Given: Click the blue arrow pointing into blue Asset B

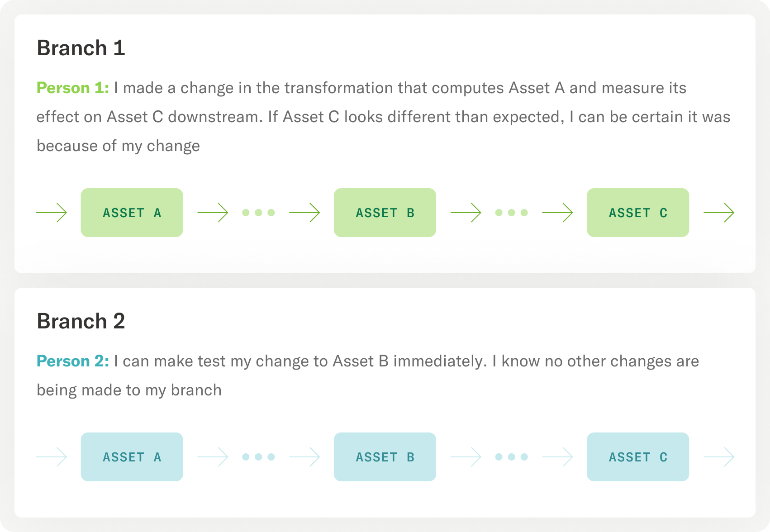Looking at the screenshot, I should pyautogui.click(x=304, y=457).
